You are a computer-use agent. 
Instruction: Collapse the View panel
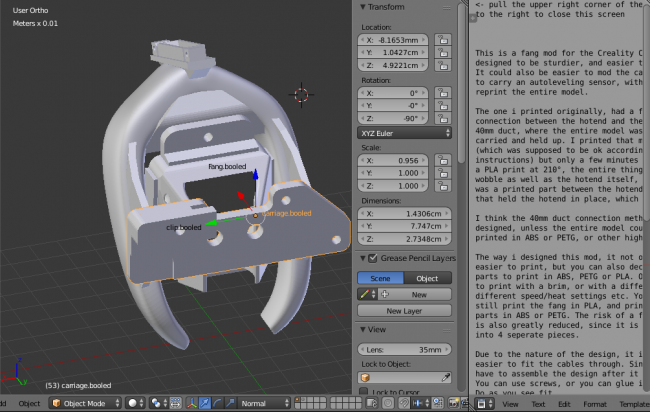pos(363,330)
